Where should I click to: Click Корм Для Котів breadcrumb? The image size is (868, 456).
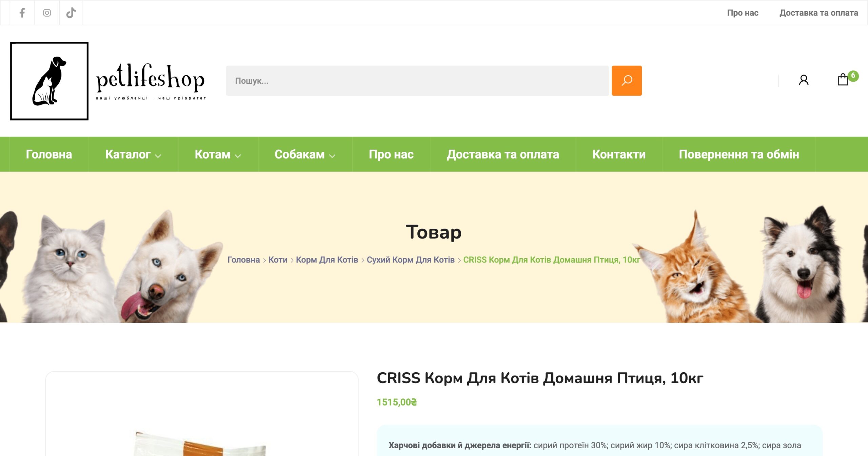click(x=327, y=260)
